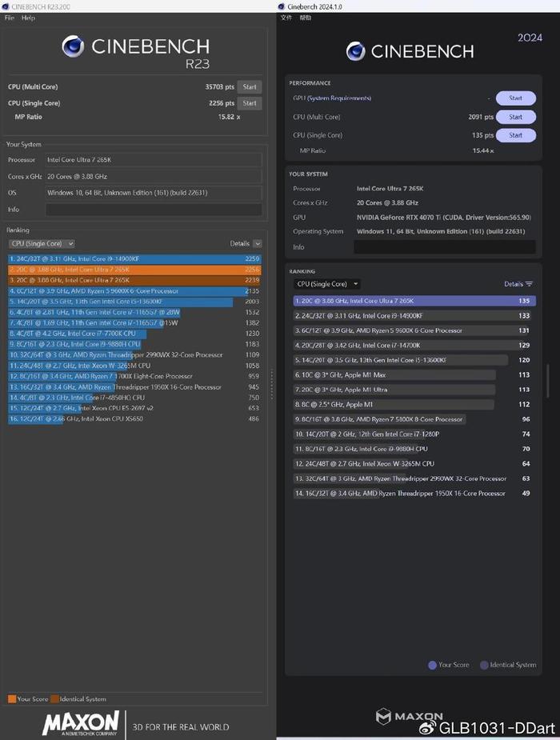The height and width of the screenshot is (740, 560).
Task: Select 2024 ranking row Ryzen 7 5800X
Action: tap(414, 419)
